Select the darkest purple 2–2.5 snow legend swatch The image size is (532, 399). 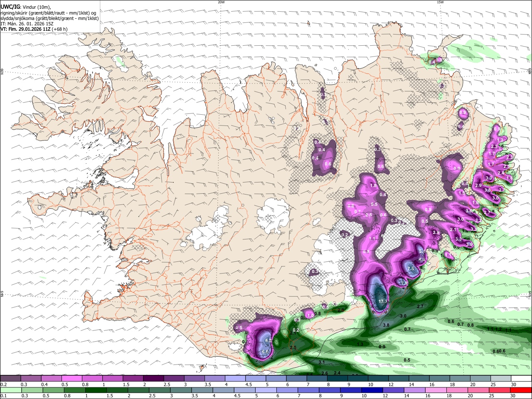coord(153,378)
